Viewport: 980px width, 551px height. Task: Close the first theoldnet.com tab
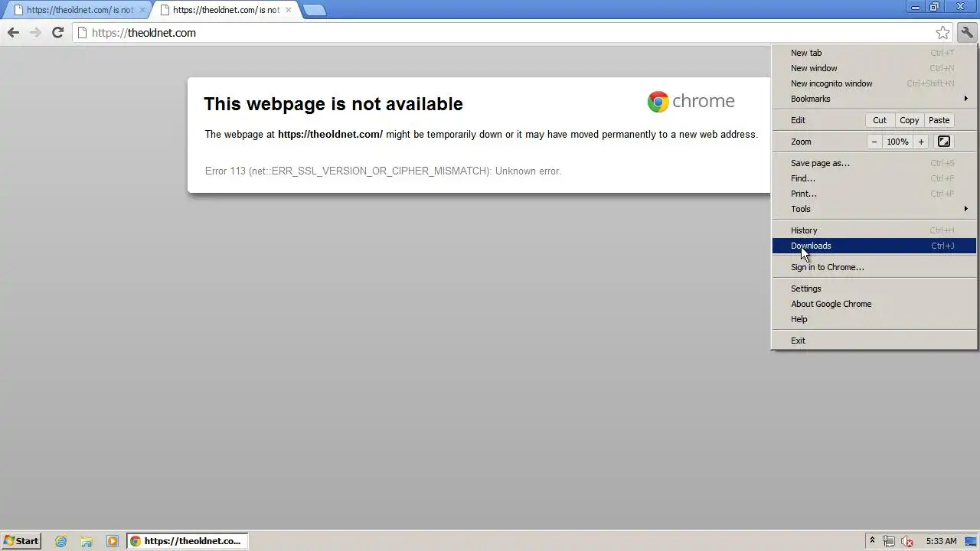142,10
